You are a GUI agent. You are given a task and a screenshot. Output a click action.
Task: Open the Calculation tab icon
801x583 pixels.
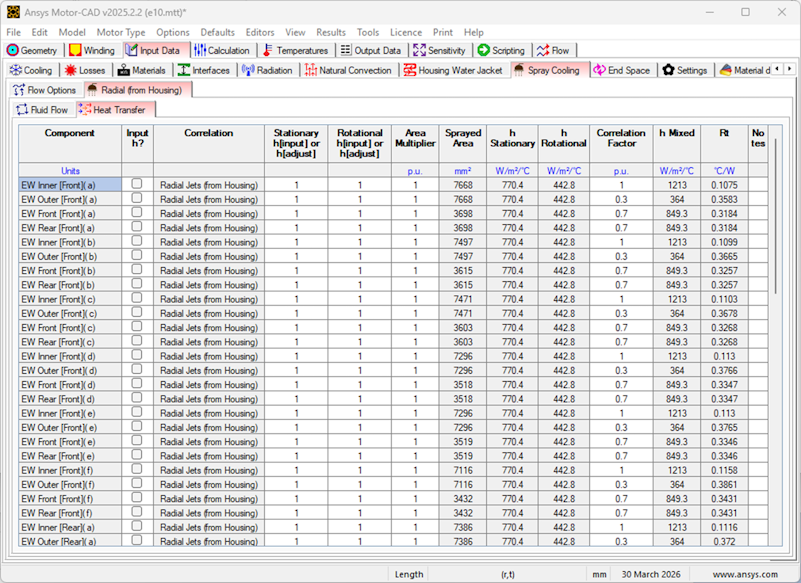pos(200,50)
